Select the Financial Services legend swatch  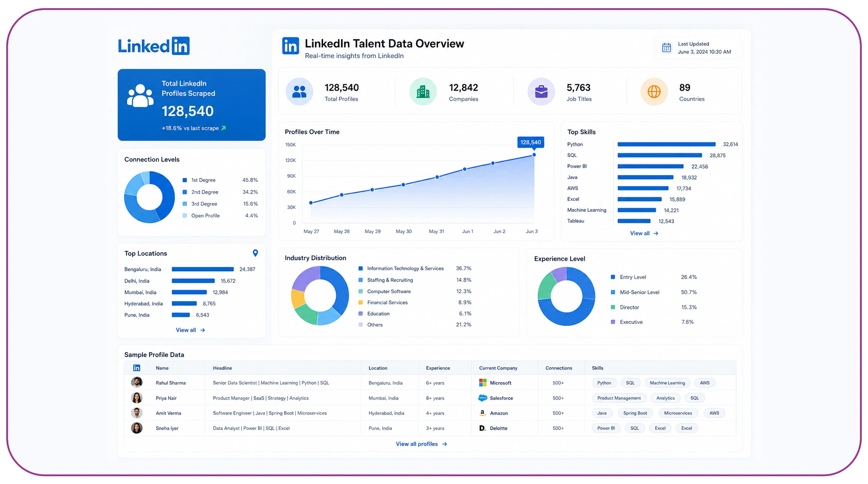click(361, 302)
